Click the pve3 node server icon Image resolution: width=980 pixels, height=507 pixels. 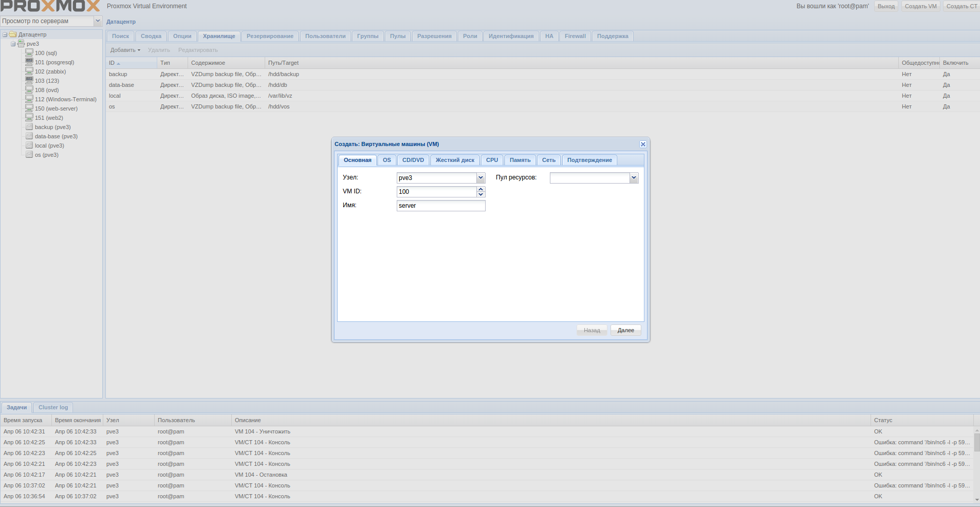coord(21,44)
